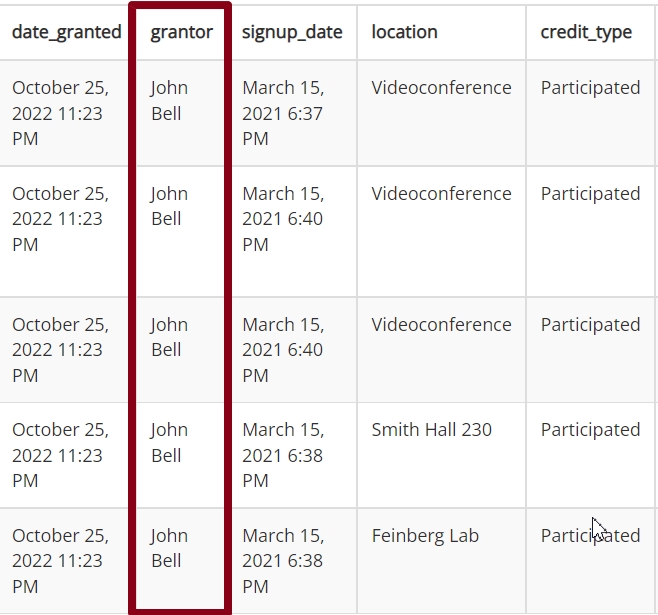Click signup date in Feinberg Lab row

[283, 561]
